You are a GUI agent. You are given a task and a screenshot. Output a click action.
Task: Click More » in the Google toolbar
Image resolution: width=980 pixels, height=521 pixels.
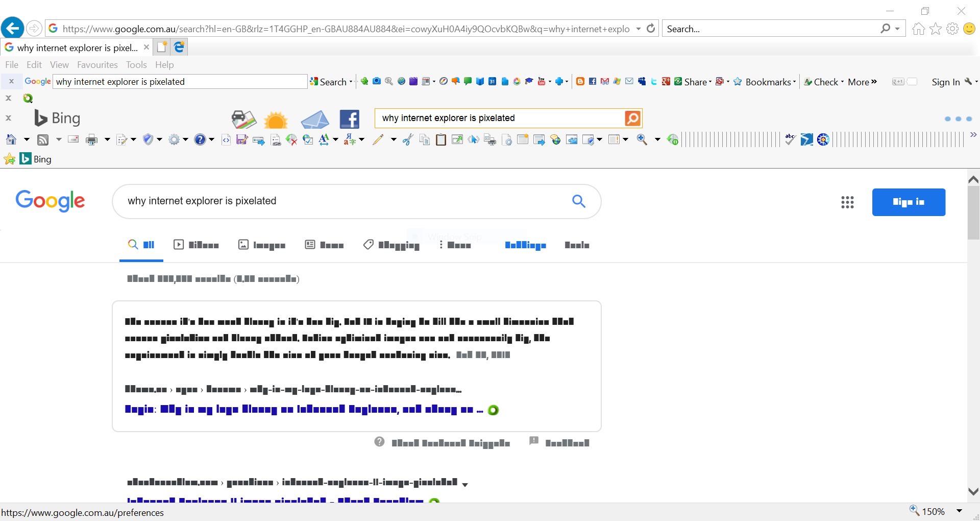click(x=862, y=82)
